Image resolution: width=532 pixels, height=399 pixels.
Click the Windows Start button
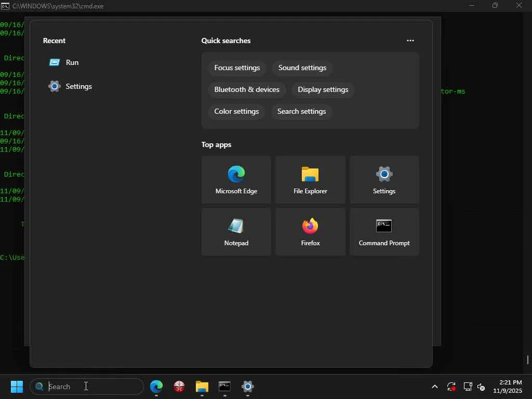[17, 387]
